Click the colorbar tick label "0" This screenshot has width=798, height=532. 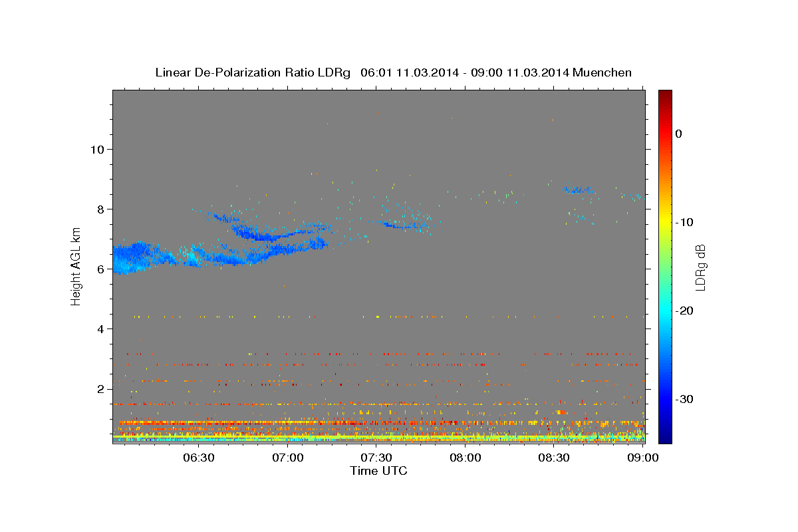pyautogui.click(x=679, y=134)
